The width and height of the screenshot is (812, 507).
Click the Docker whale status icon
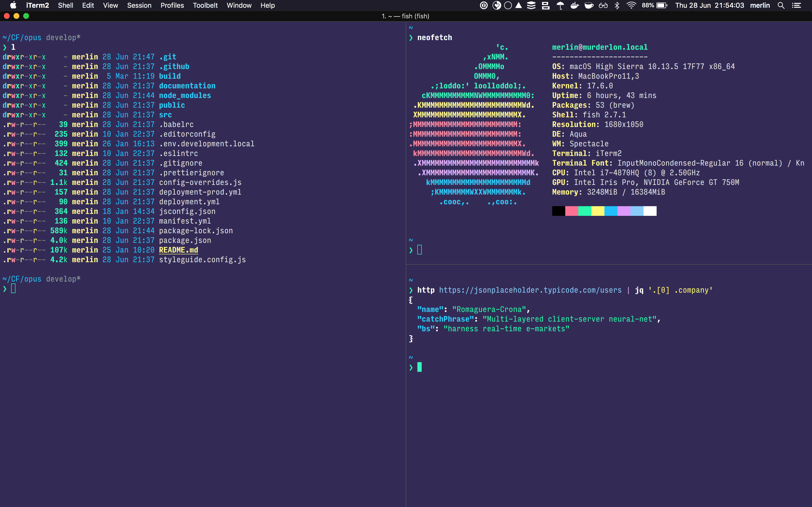[x=574, y=5]
